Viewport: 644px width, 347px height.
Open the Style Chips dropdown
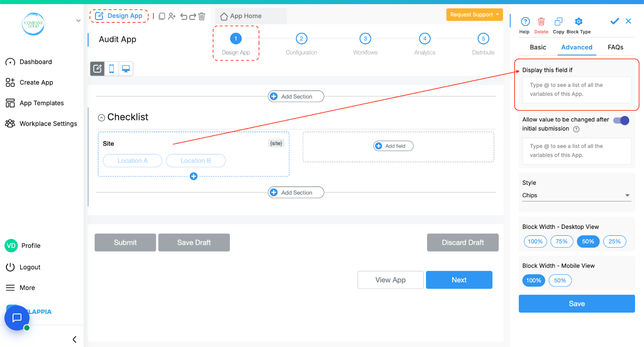[x=576, y=195]
